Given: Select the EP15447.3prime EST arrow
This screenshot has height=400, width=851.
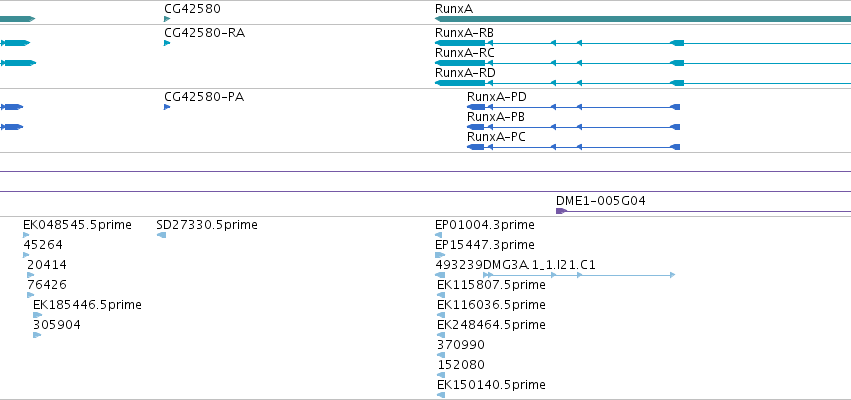Looking at the screenshot, I should point(440,255).
